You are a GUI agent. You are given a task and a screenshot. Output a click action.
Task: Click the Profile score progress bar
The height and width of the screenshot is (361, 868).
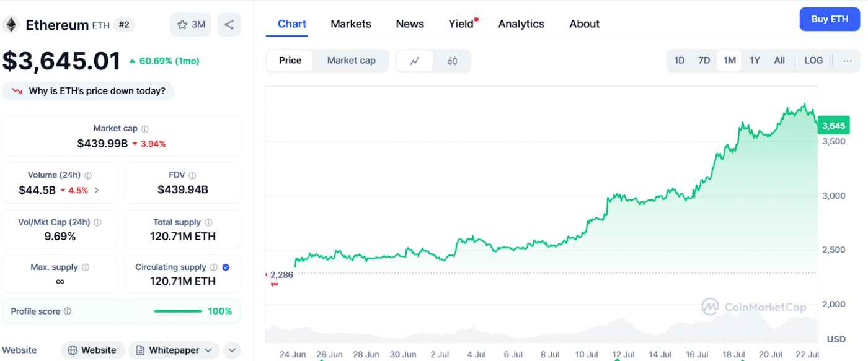click(178, 311)
